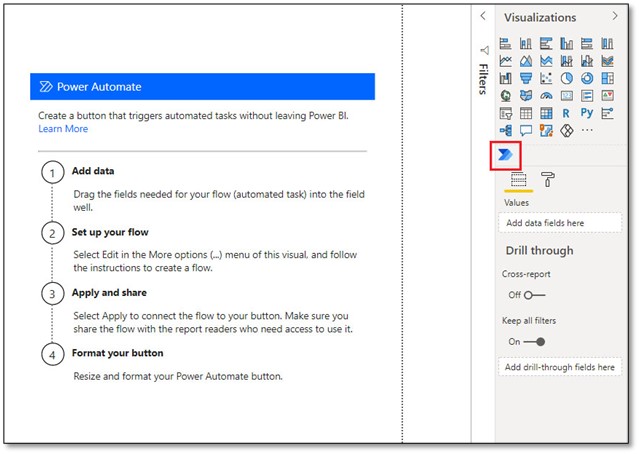Image resolution: width=639 pixels, height=454 pixels.
Task: Select the Stacked column chart visual
Action: point(526,43)
